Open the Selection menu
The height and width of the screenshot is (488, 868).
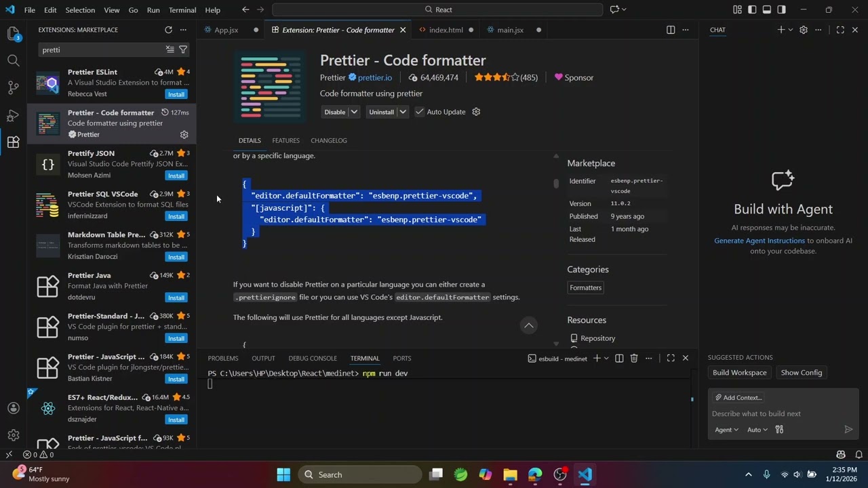(x=80, y=10)
